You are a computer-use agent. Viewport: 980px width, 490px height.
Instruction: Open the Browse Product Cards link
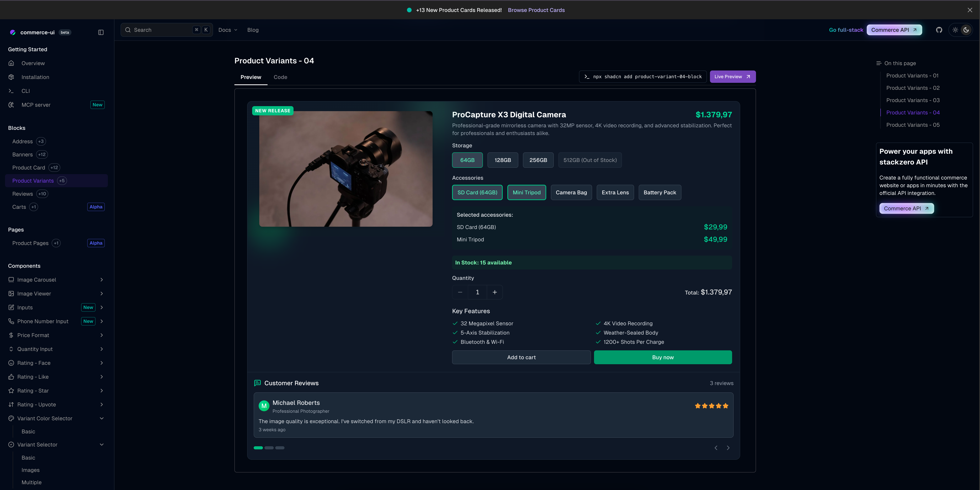click(x=536, y=10)
